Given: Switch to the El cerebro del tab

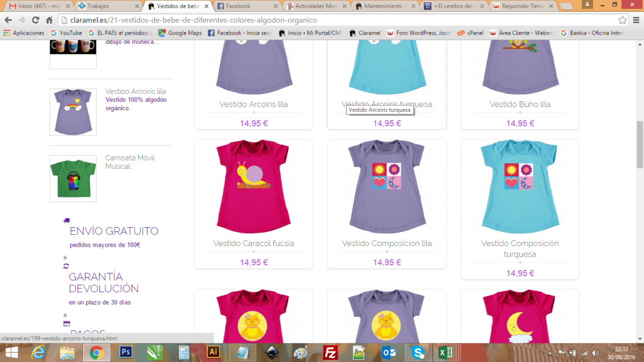Looking at the screenshot, I should pos(454,6).
